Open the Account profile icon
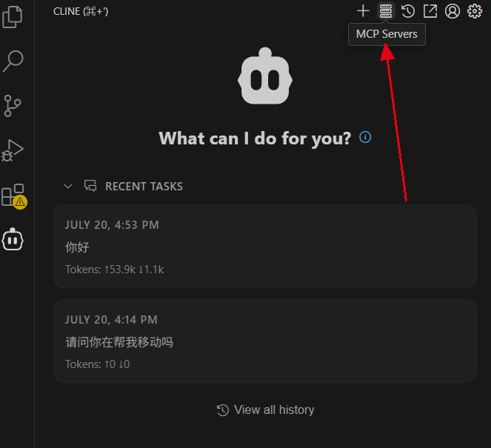Image resolution: width=491 pixels, height=448 pixels. click(452, 11)
